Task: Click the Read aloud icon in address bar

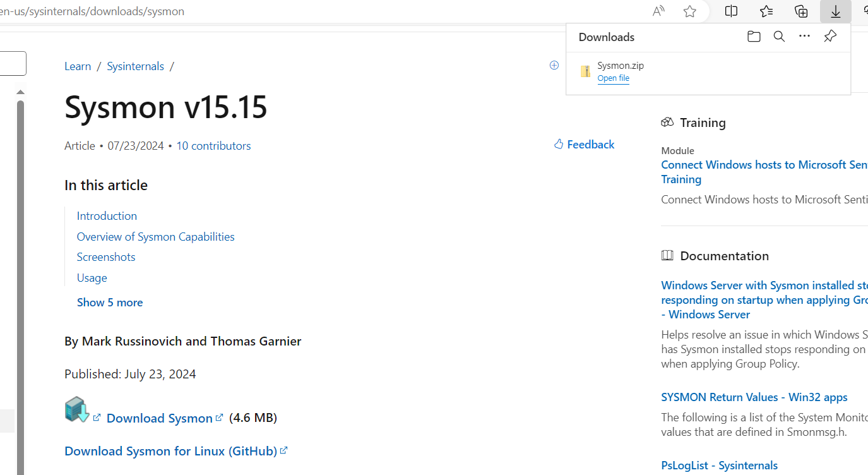Action: pyautogui.click(x=658, y=11)
